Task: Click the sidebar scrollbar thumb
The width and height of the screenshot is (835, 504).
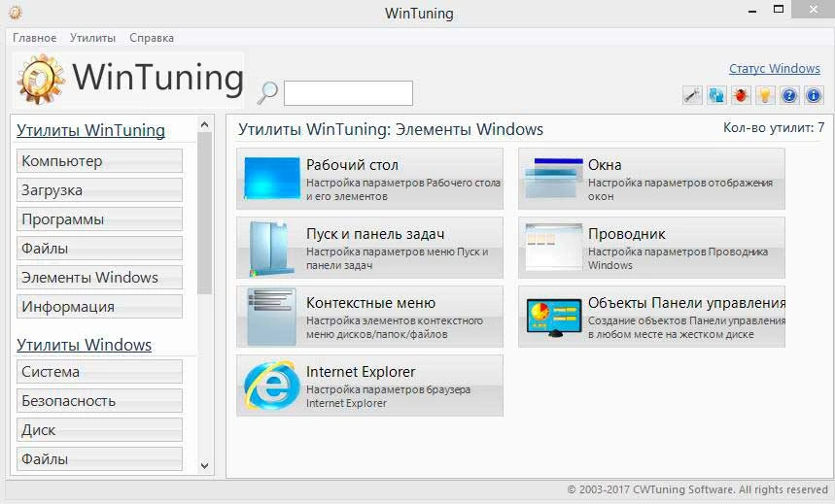Action: pyautogui.click(x=204, y=213)
